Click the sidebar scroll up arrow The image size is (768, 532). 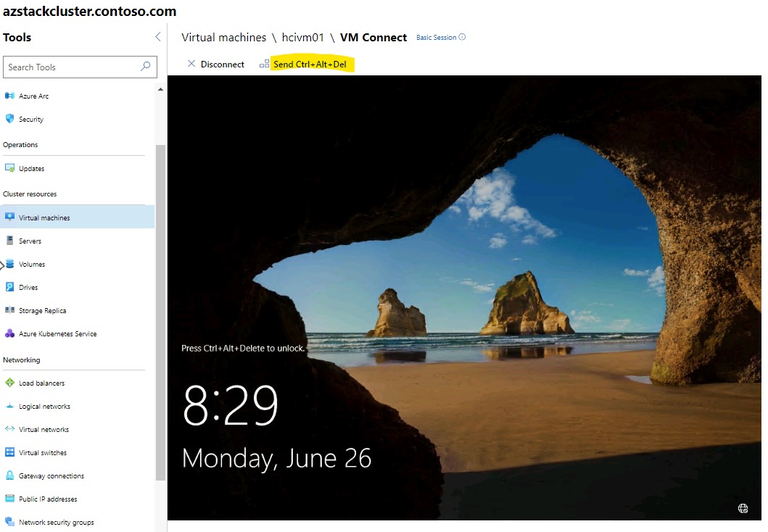[x=160, y=90]
